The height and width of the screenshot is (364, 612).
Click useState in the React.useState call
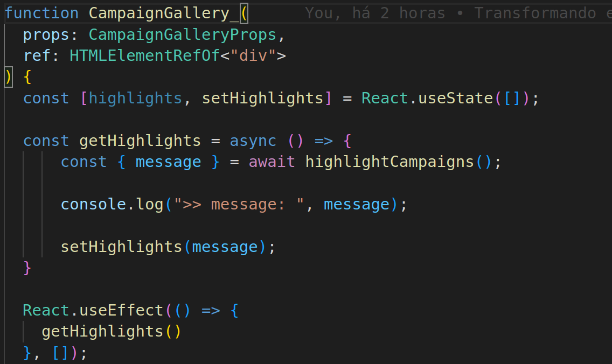455,98
